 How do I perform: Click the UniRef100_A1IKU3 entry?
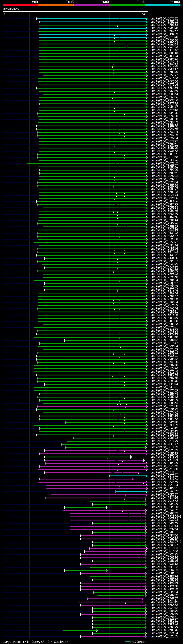pyautogui.click(x=164, y=63)
